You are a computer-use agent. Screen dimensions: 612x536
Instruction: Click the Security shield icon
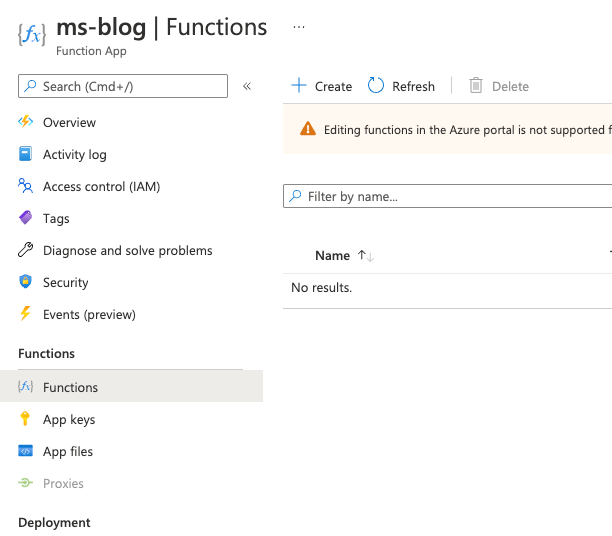[25, 281]
